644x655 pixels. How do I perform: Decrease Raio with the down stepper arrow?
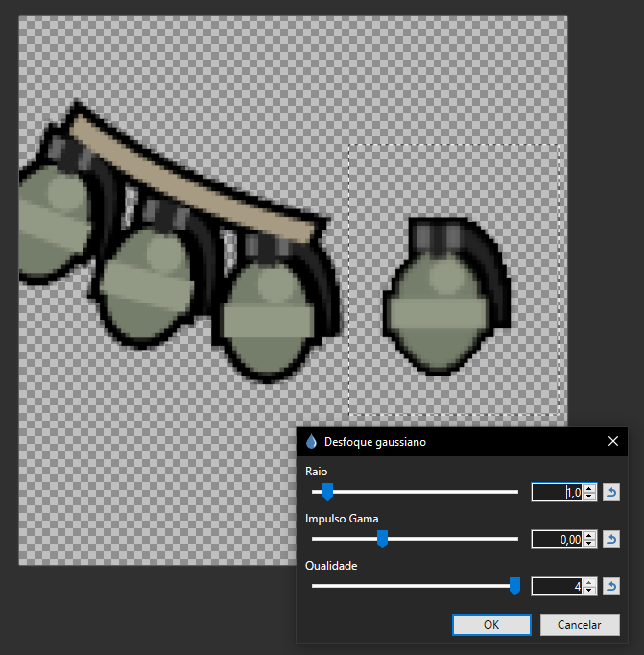[x=589, y=496]
